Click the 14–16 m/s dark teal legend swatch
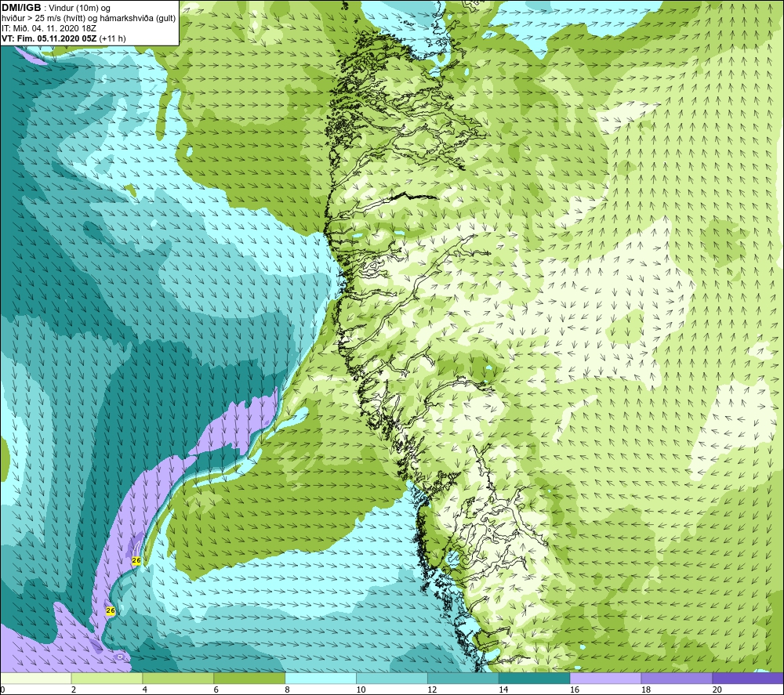 pyautogui.click(x=534, y=678)
